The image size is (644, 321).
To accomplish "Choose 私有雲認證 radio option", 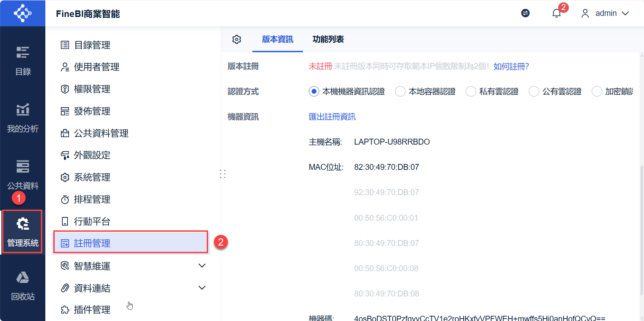I will point(471,91).
